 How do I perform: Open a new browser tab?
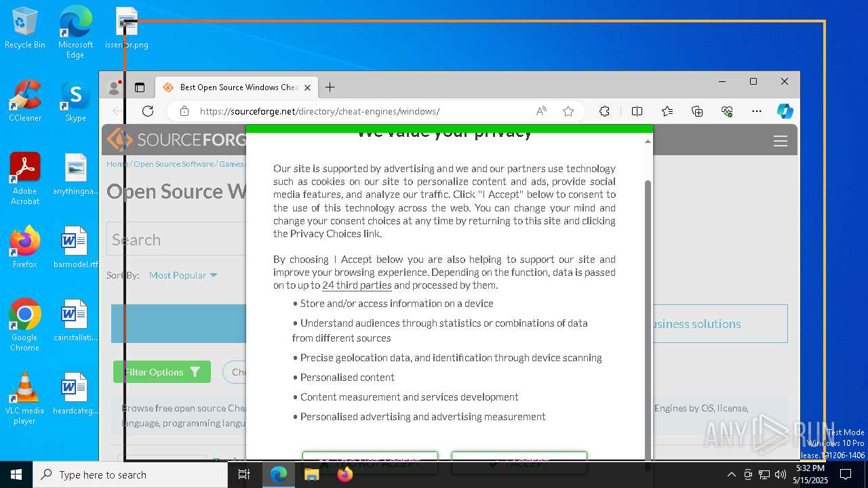(330, 87)
